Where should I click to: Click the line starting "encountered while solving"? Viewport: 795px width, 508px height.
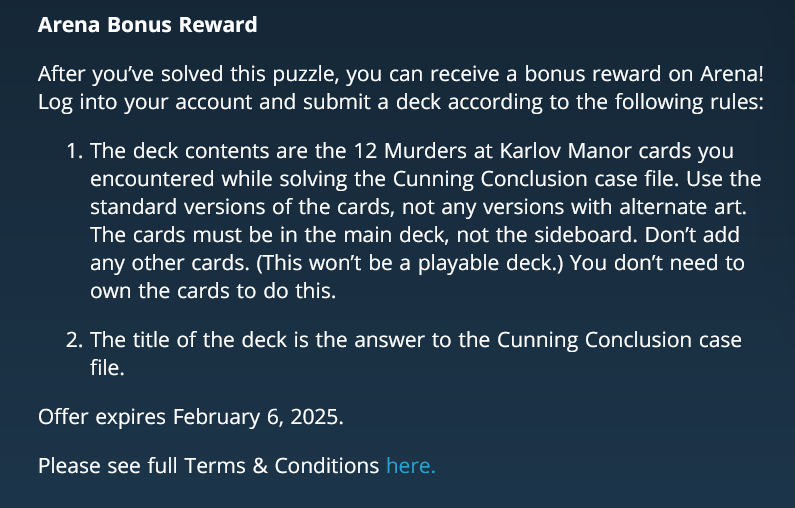click(x=425, y=179)
